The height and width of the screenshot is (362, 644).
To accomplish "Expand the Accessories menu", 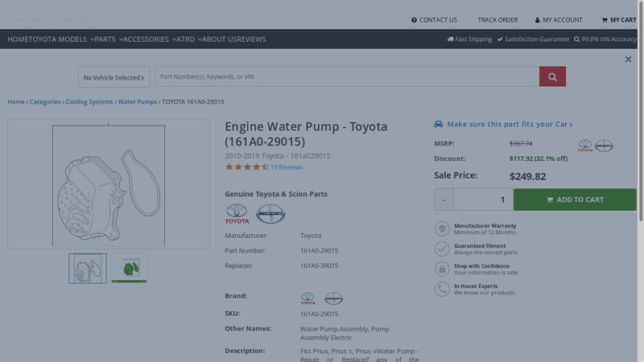I will tap(150, 39).
